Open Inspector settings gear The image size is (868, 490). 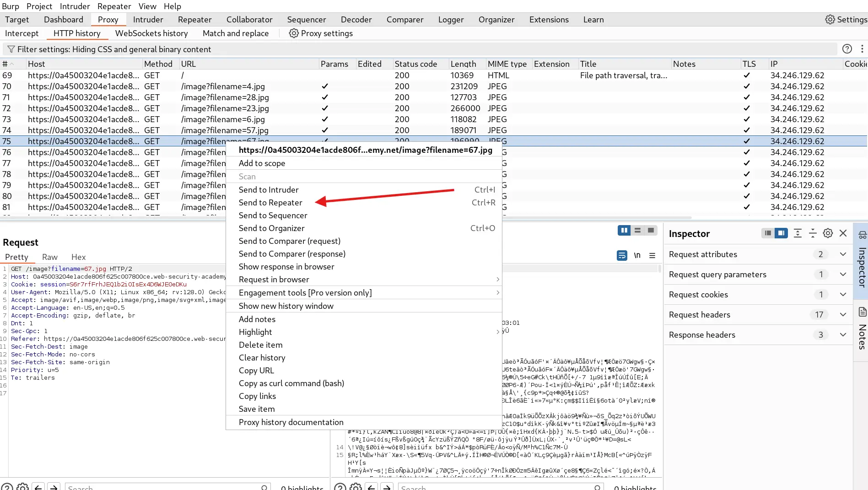pos(828,233)
